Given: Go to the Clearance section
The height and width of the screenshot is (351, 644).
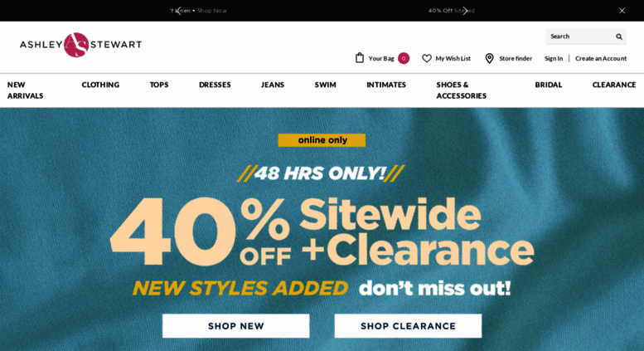Looking at the screenshot, I should [x=614, y=85].
